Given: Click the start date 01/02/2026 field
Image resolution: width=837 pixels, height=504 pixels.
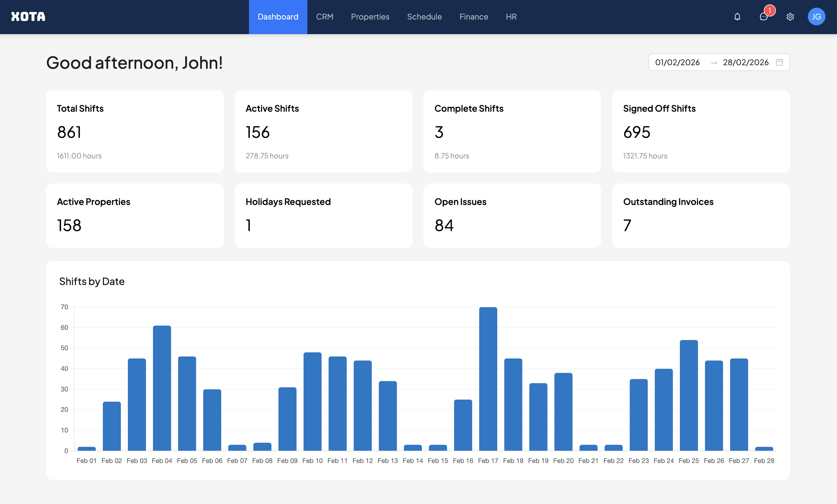Looking at the screenshot, I should [678, 62].
